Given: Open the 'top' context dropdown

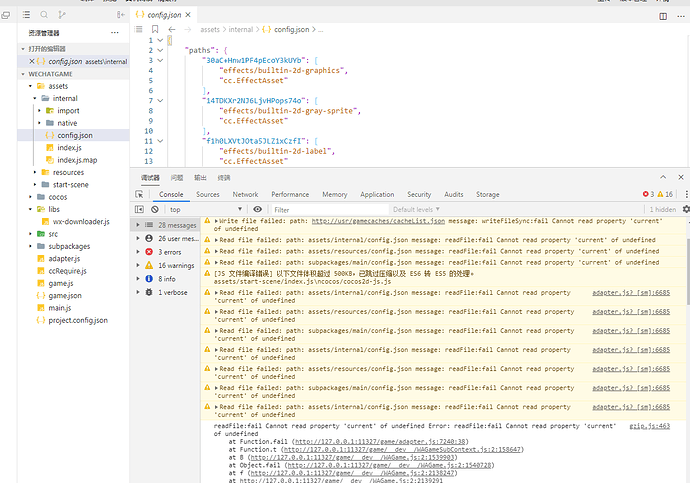Looking at the screenshot, I should (207, 209).
